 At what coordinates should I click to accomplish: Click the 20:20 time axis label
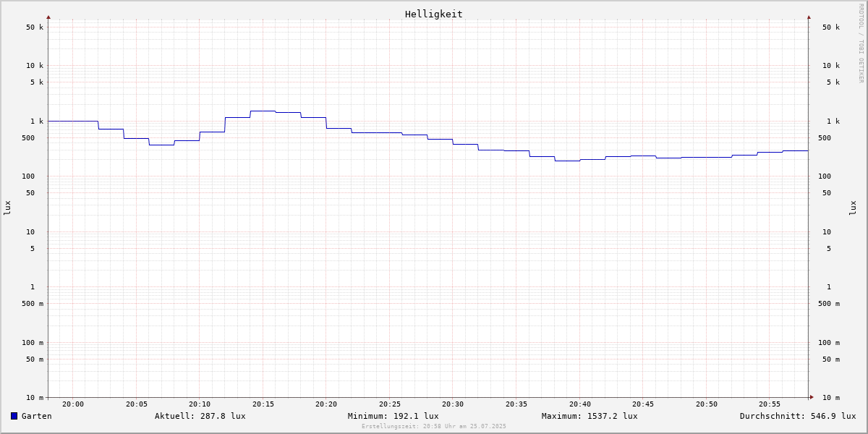click(326, 404)
